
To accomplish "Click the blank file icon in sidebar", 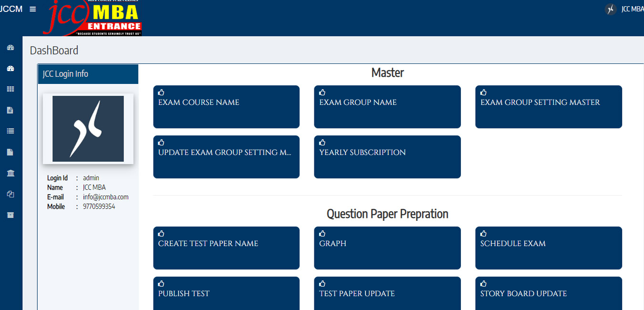I will [10, 152].
